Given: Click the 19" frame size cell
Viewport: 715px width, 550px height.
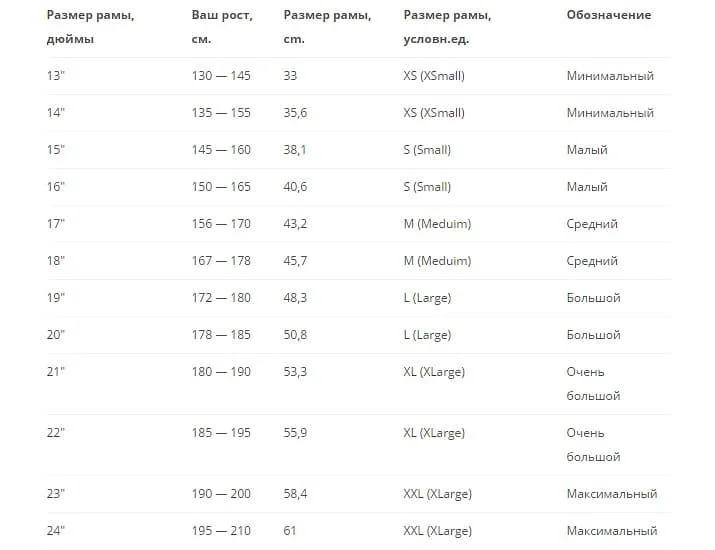Looking at the screenshot, I should 56,298.
